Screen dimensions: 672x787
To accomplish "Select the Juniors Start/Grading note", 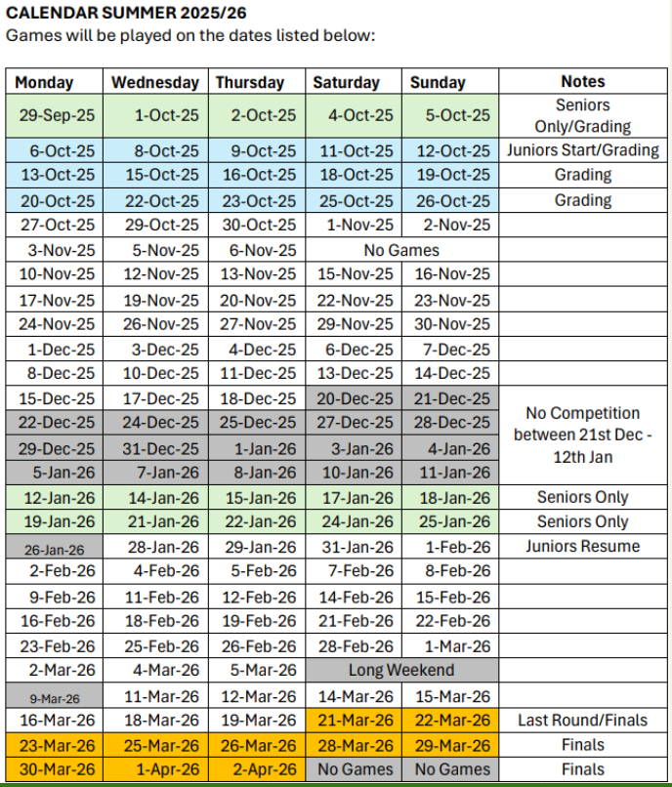I will [x=583, y=150].
